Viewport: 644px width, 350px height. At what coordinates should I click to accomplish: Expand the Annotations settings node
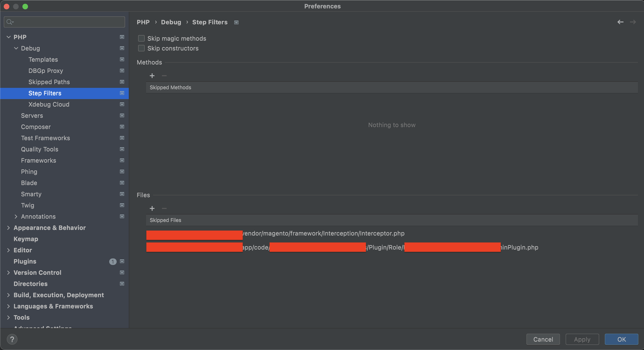pyautogui.click(x=16, y=216)
